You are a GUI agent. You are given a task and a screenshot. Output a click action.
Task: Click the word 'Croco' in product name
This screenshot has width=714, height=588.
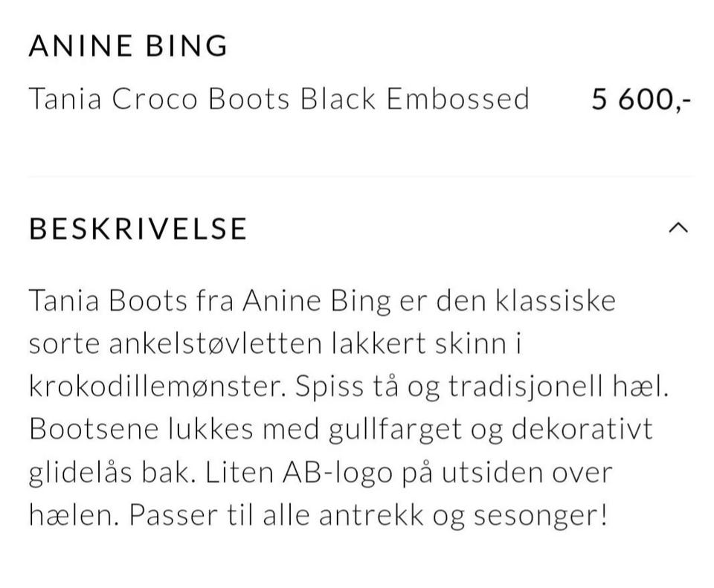(x=155, y=99)
